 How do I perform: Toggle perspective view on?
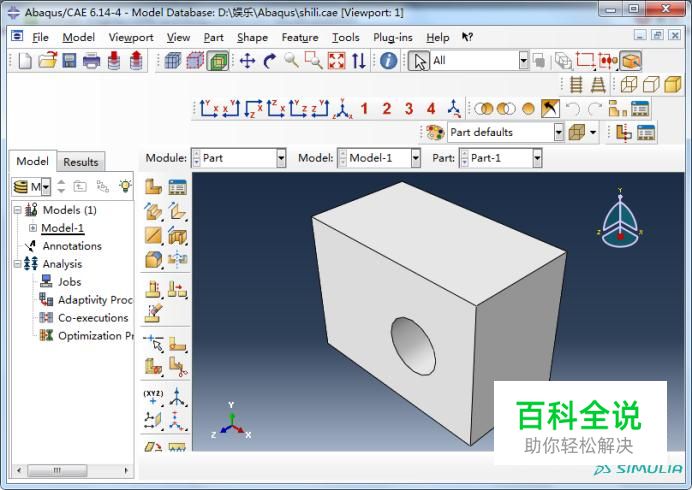tap(598, 84)
